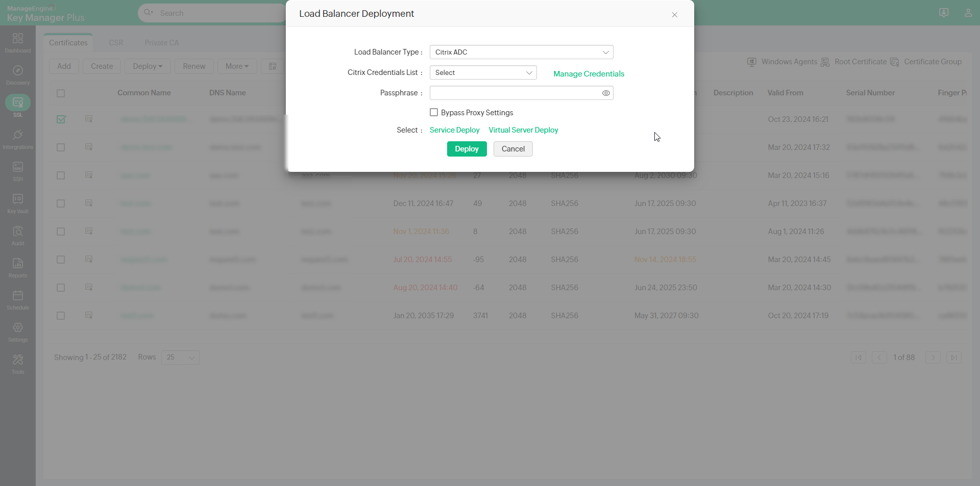Viewport: 980px width, 486px height.
Task: Expand the More dropdown in toolbar
Action: [237, 66]
